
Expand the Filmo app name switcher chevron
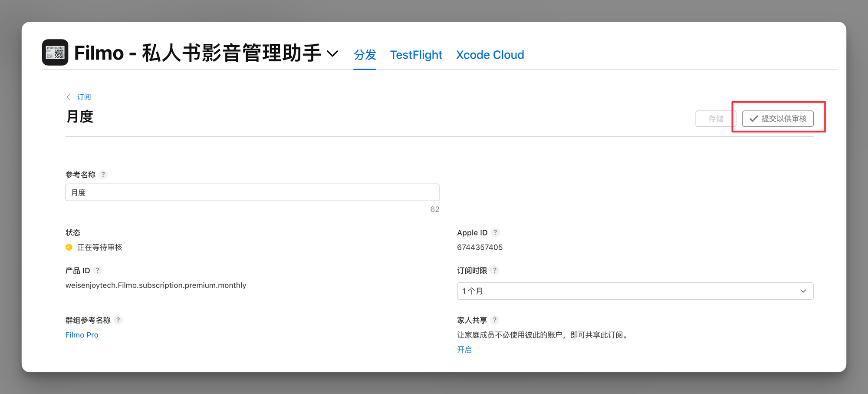click(332, 54)
